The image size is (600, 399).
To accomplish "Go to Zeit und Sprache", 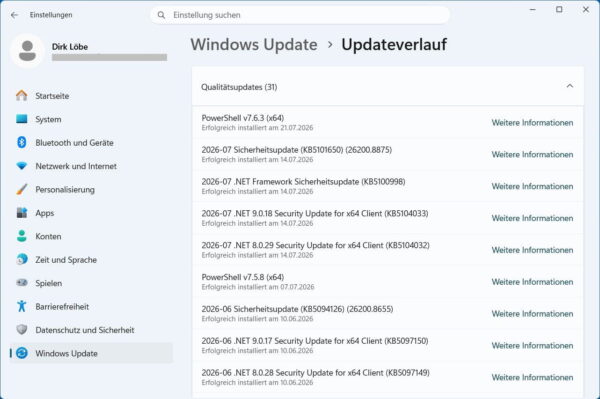I will (91, 259).
